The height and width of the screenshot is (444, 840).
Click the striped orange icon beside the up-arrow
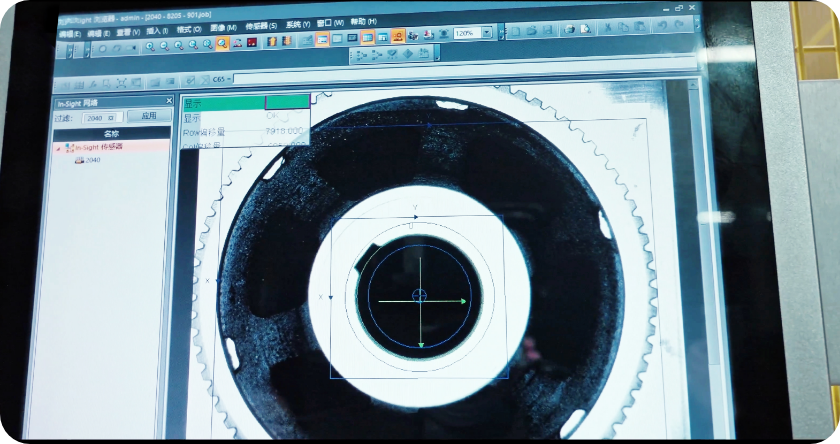pyautogui.click(x=287, y=41)
